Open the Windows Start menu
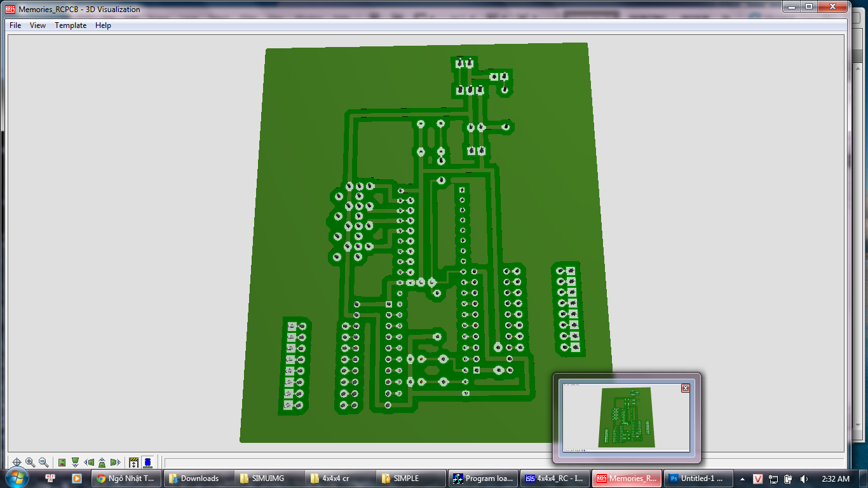 coord(17,478)
